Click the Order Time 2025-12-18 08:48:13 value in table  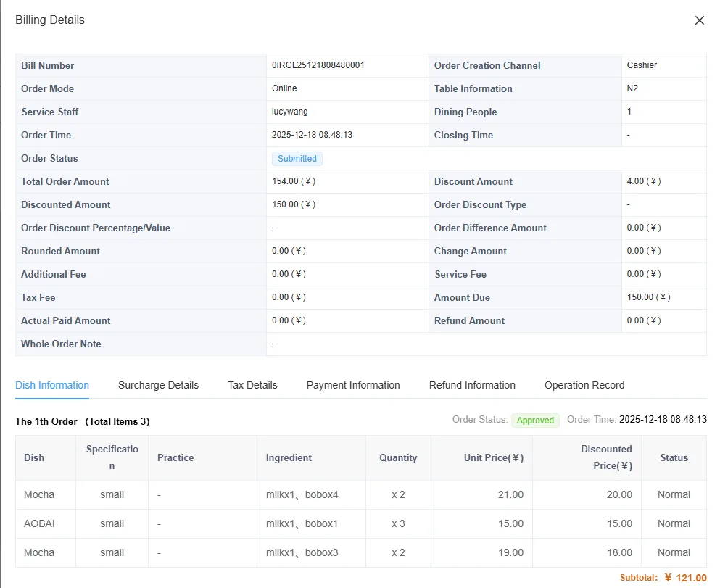coord(313,134)
